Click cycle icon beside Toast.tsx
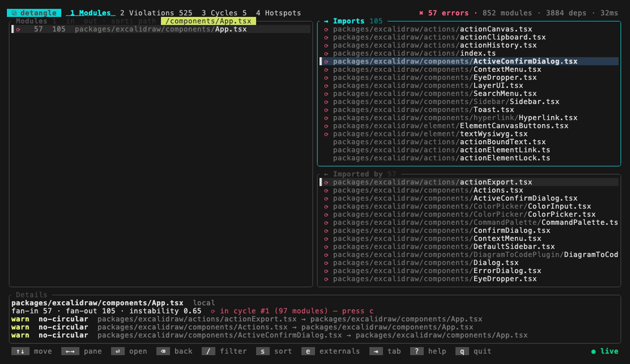The image size is (630, 364). pyautogui.click(x=326, y=110)
